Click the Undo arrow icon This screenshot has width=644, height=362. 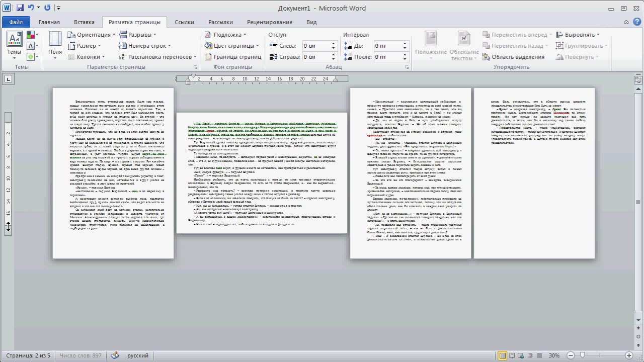(x=31, y=8)
